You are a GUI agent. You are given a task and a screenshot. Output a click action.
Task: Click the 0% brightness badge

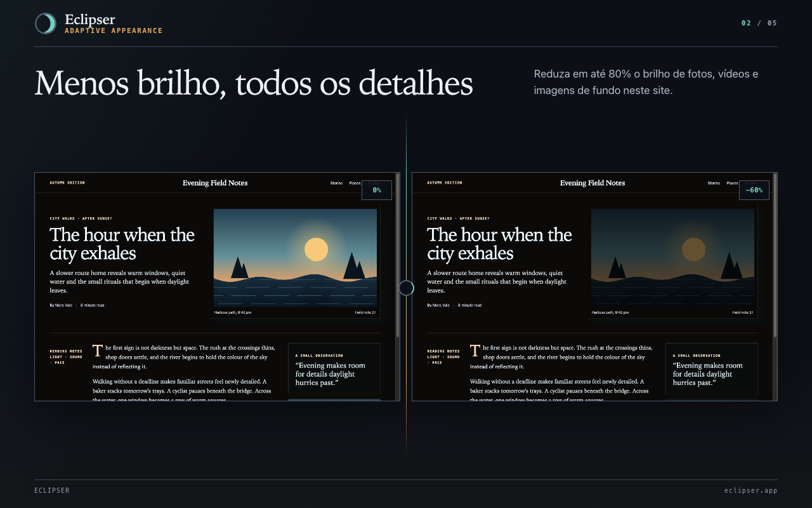377,190
